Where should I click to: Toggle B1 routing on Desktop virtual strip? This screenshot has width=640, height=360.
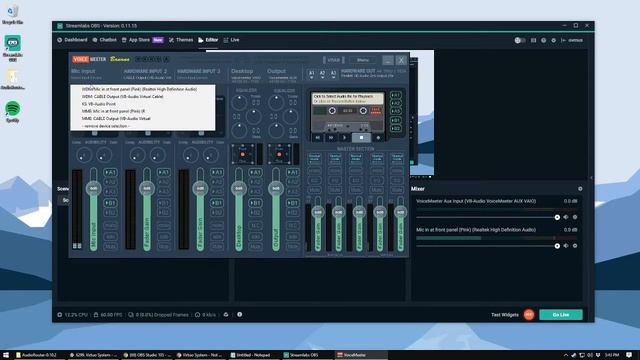coord(255,203)
